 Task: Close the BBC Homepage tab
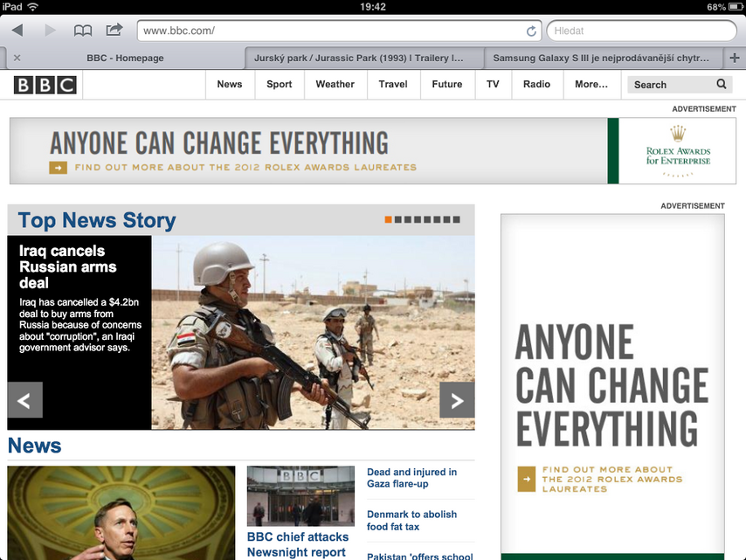17,59
